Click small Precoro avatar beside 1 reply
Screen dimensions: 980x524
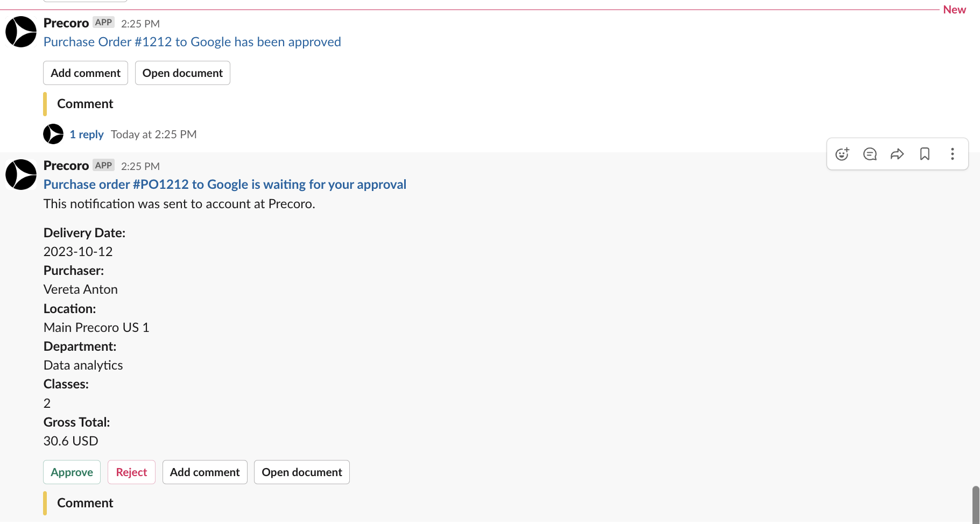53,134
